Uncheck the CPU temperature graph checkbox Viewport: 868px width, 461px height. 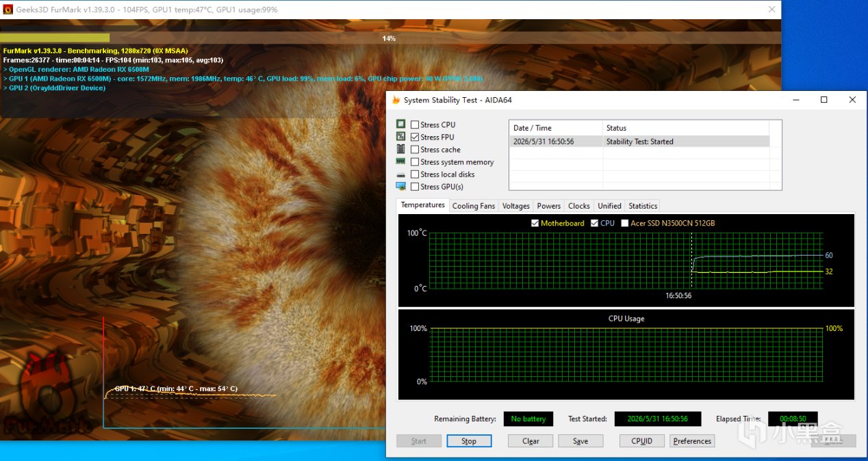(x=594, y=223)
